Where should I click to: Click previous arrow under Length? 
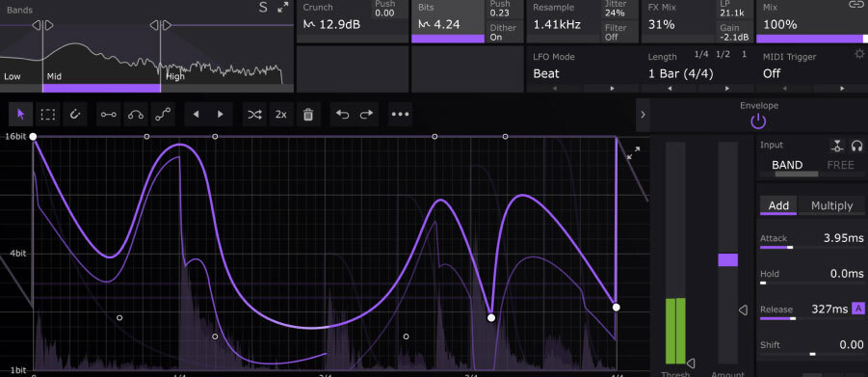coord(670,88)
